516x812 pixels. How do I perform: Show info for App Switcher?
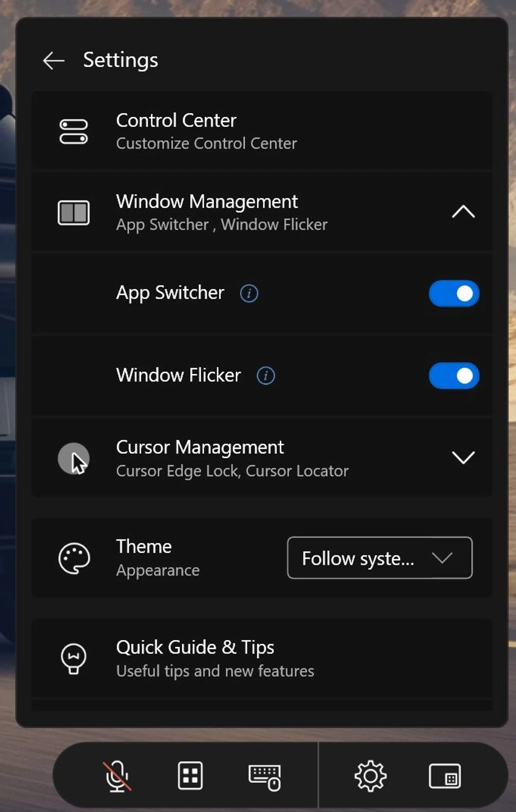pos(249,293)
